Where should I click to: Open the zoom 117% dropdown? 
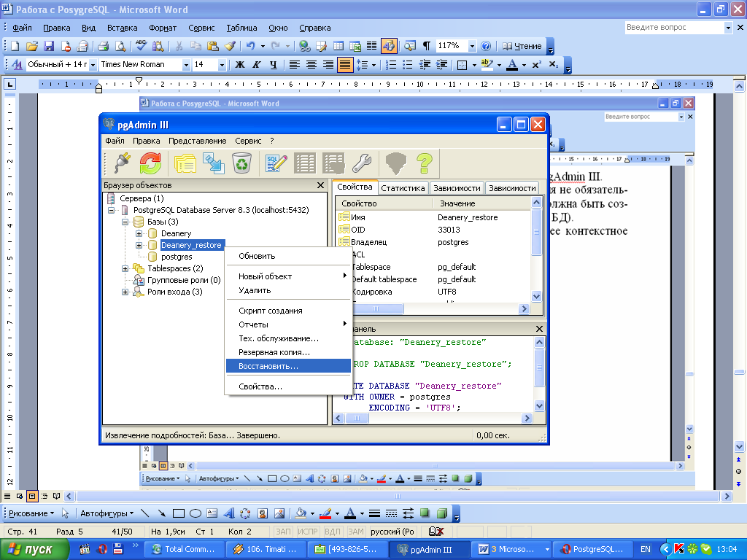472,46
